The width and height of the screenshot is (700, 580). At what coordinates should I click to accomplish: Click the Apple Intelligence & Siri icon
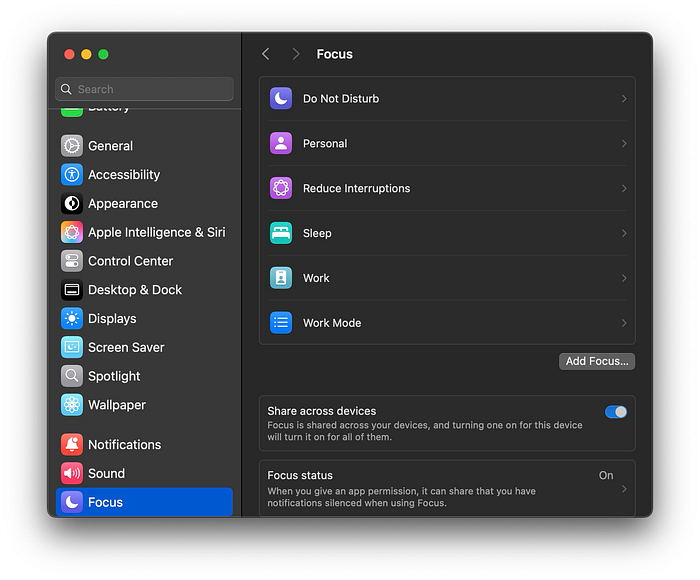[72, 232]
